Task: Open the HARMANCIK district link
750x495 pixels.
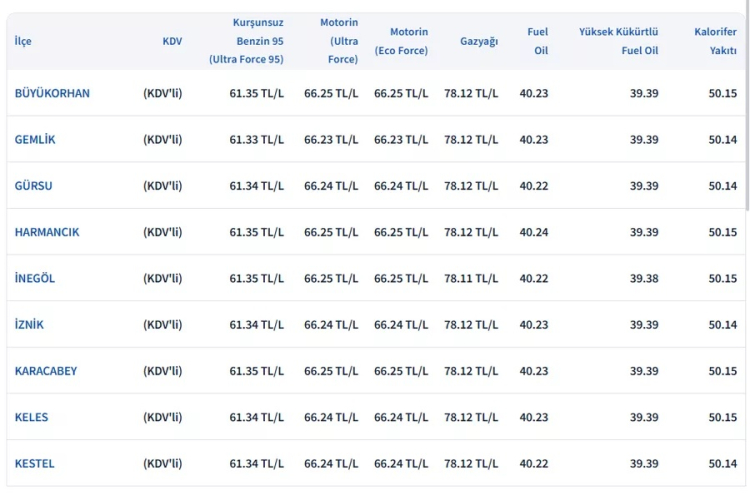Action: point(47,232)
